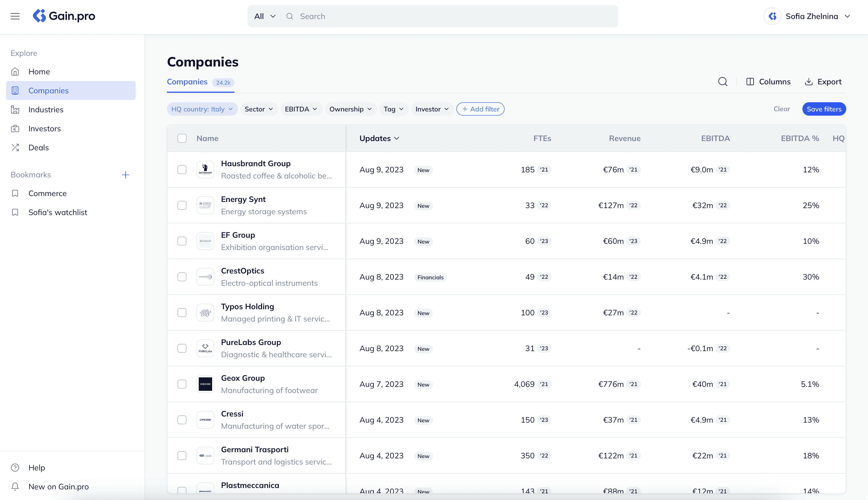
Task: Check the PureLabs Group row checkbox
Action: tap(182, 348)
